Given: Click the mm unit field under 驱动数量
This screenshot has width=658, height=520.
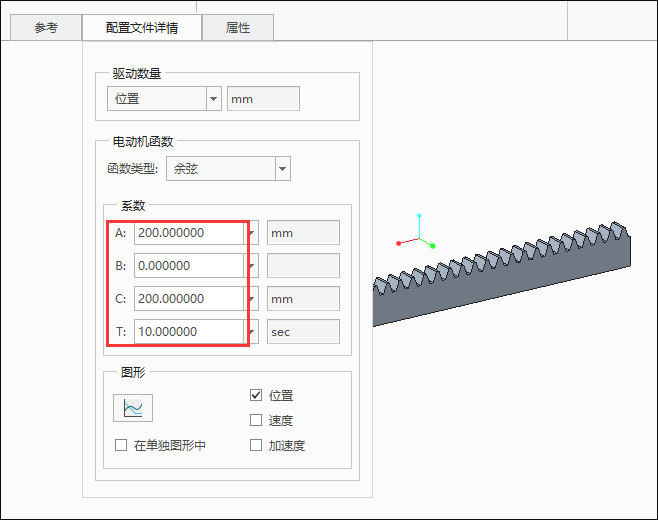Looking at the screenshot, I should coord(263,99).
